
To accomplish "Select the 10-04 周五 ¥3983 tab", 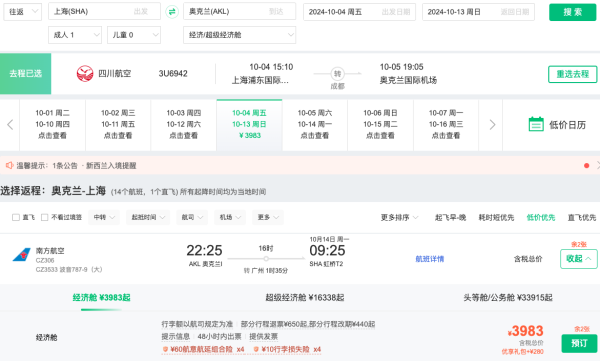I will pyautogui.click(x=249, y=124).
